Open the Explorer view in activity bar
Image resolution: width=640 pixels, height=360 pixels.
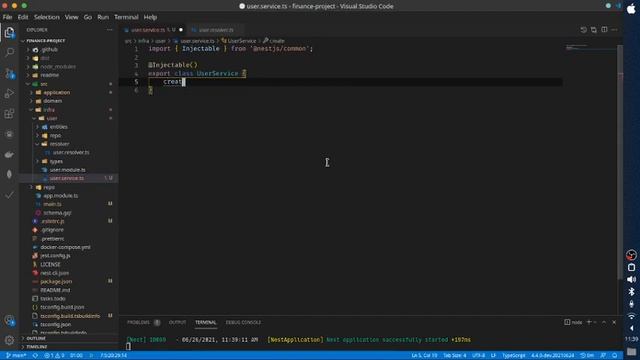tap(9, 33)
